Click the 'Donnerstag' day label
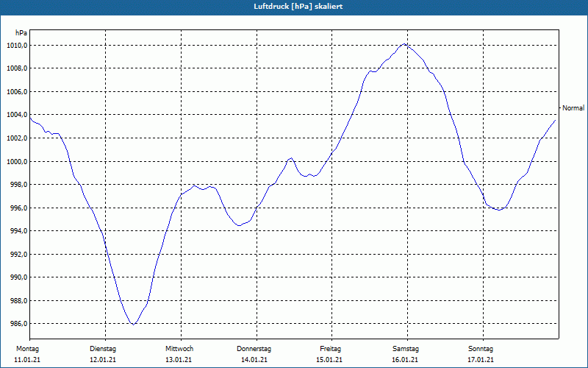Viewport: 588px width, 368px height. point(254,349)
